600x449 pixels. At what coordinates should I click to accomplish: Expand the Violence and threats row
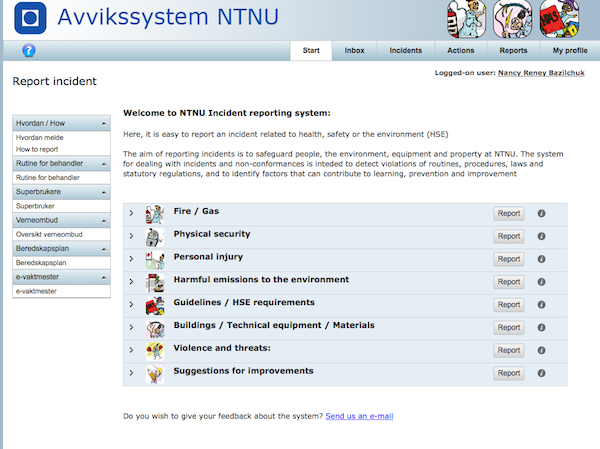(x=131, y=350)
